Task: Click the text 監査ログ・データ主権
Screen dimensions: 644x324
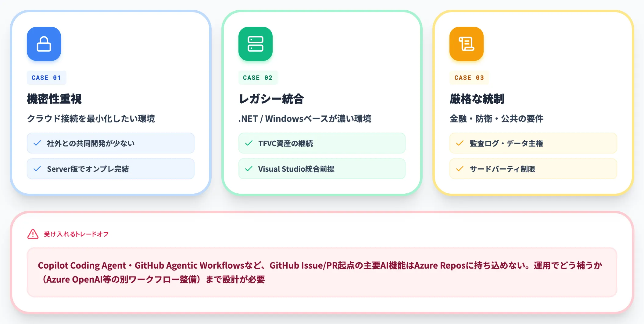Action: [506, 143]
